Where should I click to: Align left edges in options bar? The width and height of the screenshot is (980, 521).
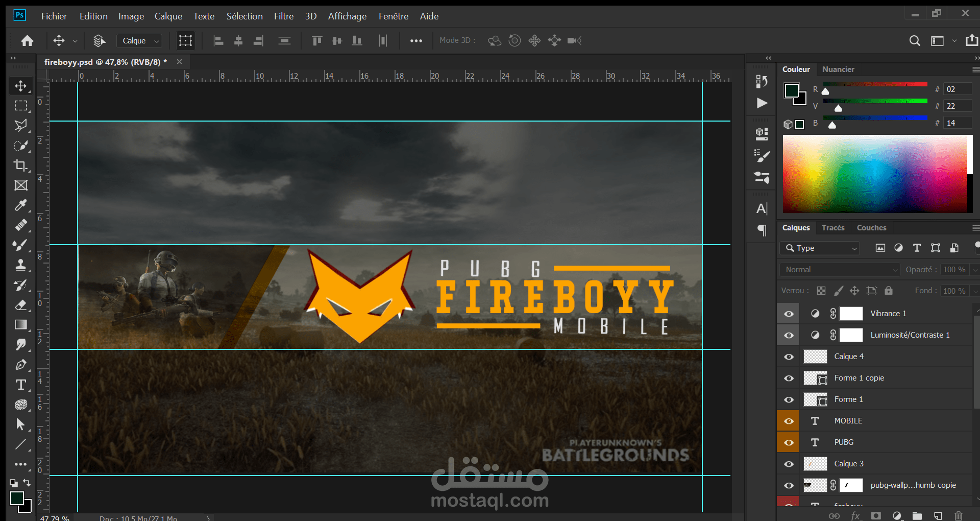[x=218, y=40]
